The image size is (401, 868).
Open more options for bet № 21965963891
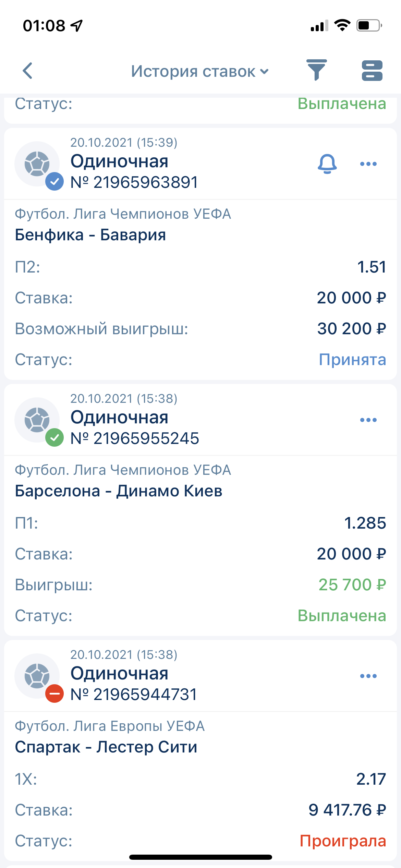tap(368, 164)
